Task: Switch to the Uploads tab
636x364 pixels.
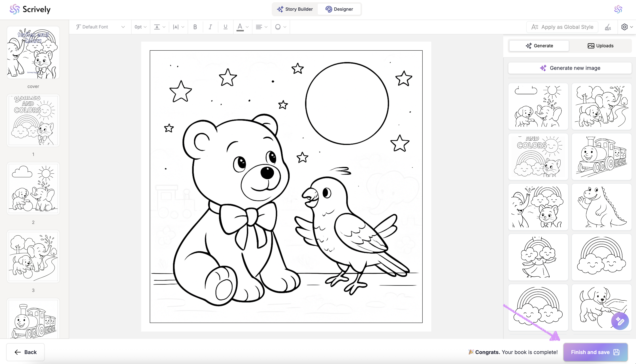Action: coord(600,46)
